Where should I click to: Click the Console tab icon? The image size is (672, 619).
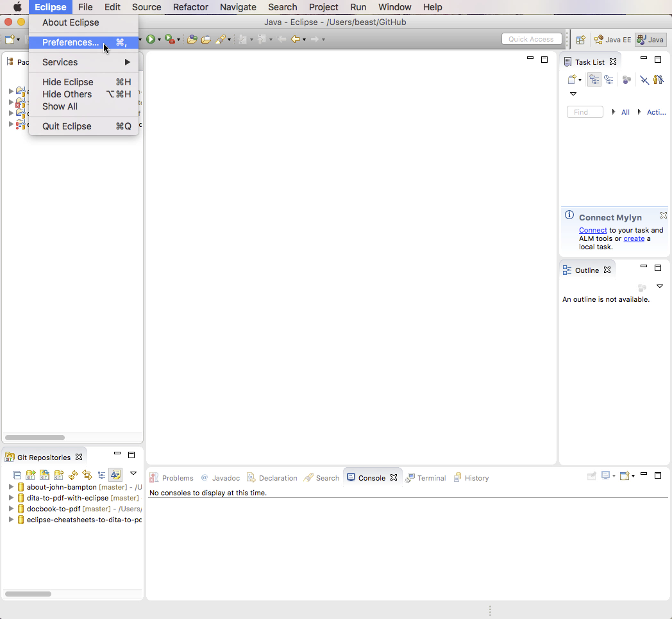tap(351, 477)
